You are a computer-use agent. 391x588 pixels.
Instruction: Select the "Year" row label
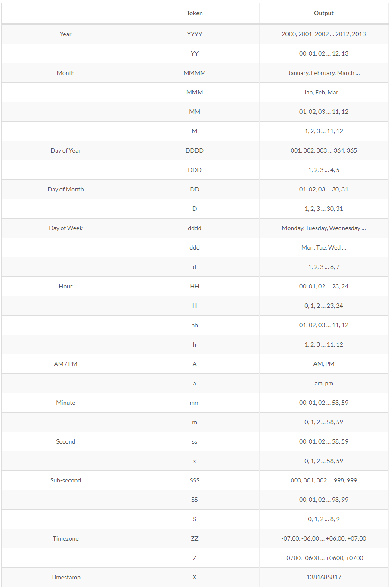pyautogui.click(x=65, y=34)
